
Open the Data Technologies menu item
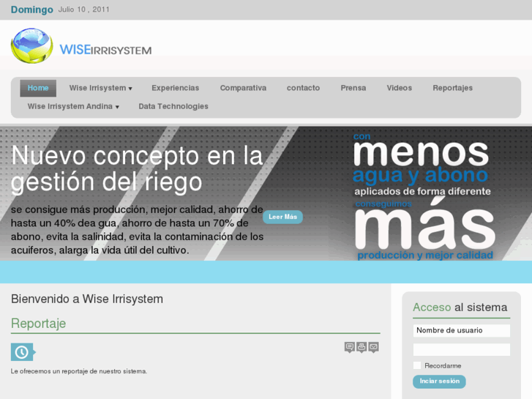coord(173,106)
